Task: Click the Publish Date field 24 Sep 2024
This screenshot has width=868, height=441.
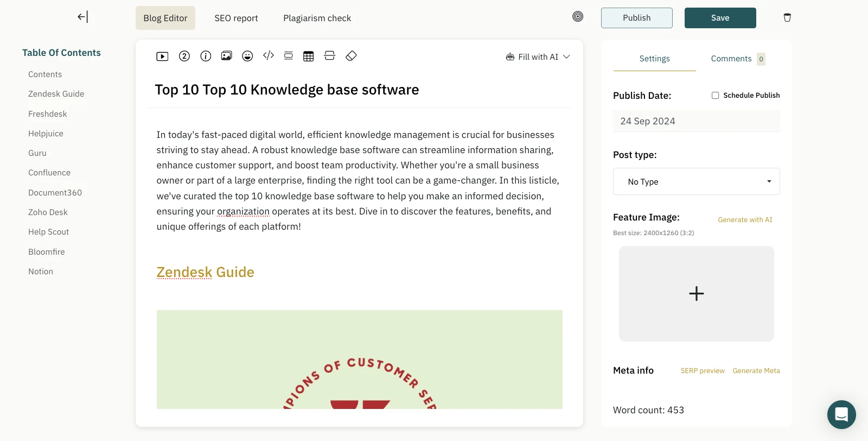Action: [697, 121]
